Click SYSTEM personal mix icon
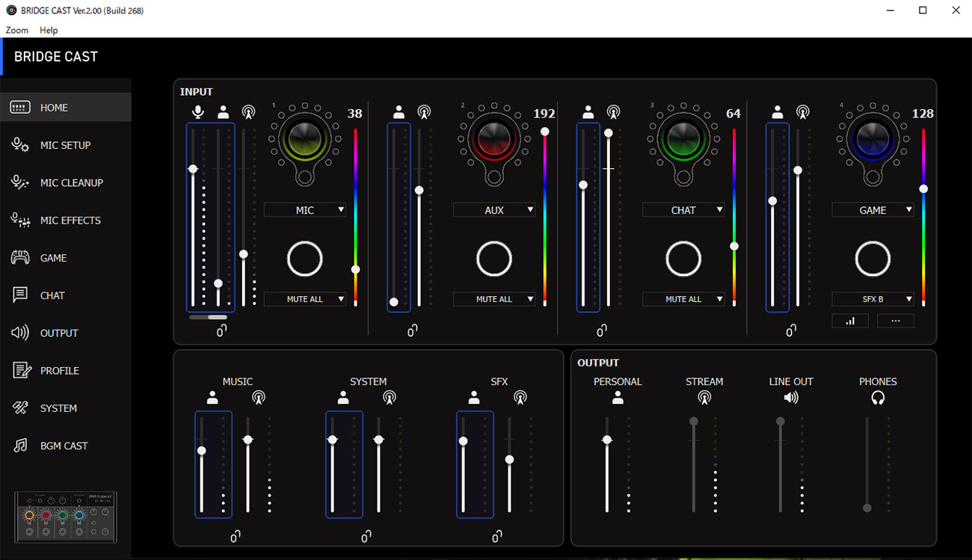This screenshot has width=972, height=560. tap(343, 398)
